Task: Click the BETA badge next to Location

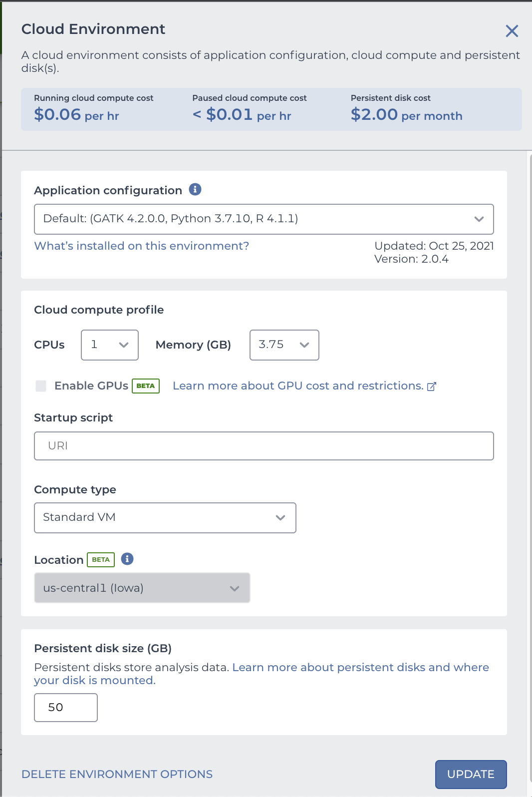Action: pos(101,560)
